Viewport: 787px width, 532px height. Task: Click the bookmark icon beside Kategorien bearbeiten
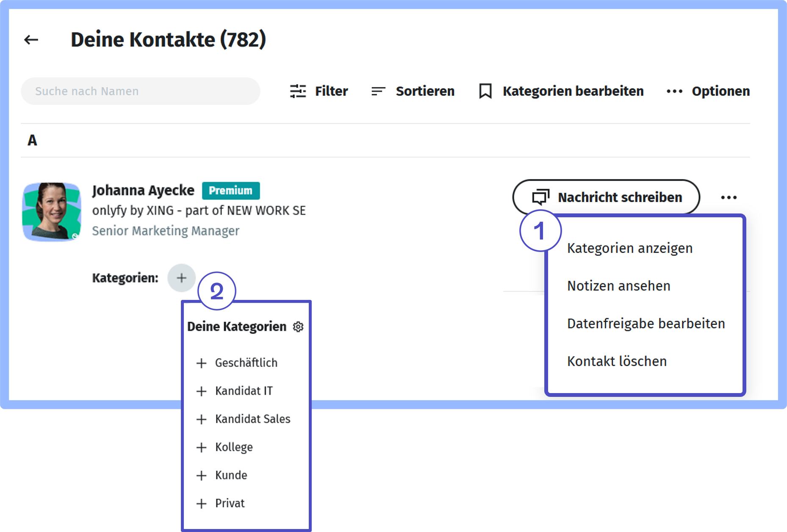click(485, 91)
